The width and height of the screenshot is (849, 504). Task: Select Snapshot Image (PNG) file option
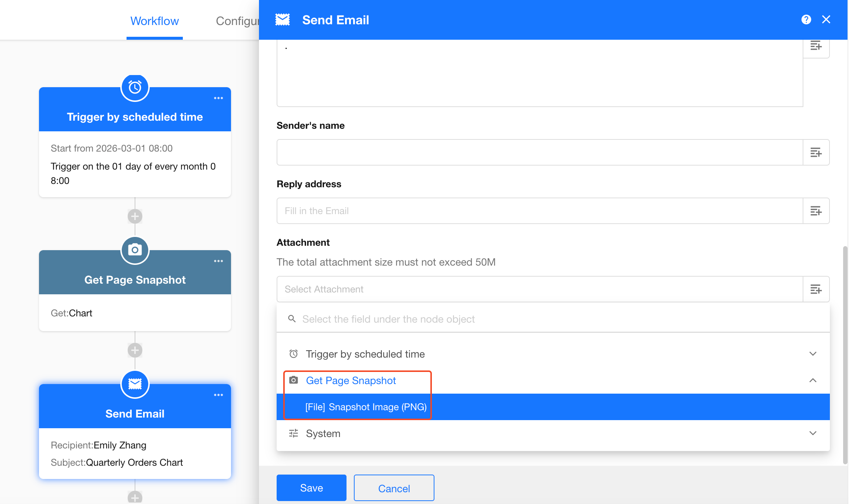pos(366,407)
